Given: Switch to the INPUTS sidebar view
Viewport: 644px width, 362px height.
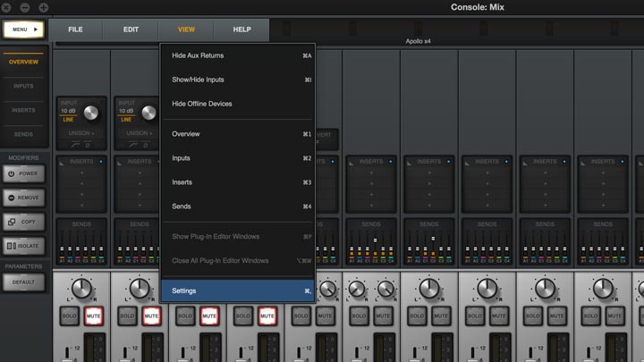Looking at the screenshot, I should (x=23, y=86).
